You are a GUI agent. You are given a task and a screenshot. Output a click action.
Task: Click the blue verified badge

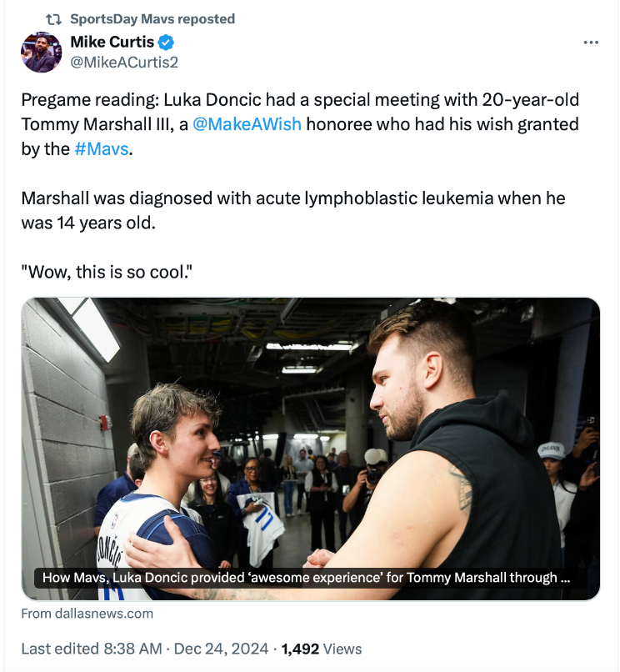[167, 43]
